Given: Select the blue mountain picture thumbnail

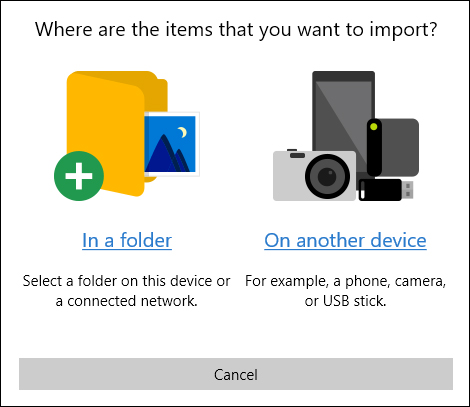Looking at the screenshot, I should 172,144.
